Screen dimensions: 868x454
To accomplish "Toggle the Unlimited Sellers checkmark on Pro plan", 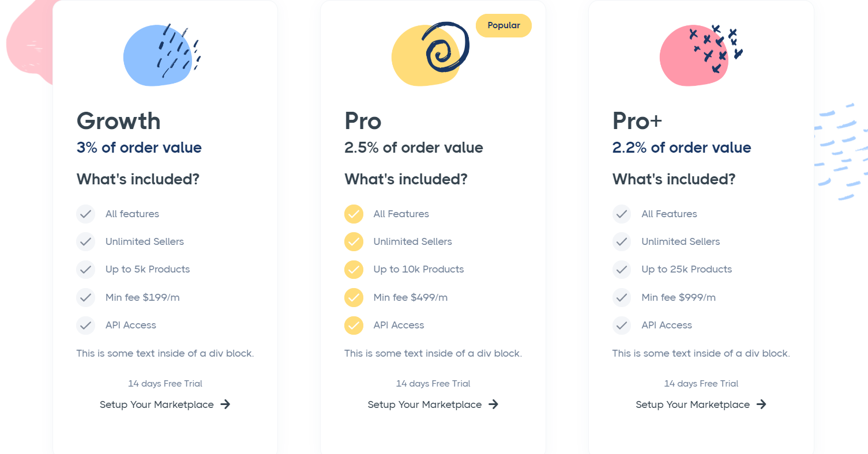I will click(354, 241).
